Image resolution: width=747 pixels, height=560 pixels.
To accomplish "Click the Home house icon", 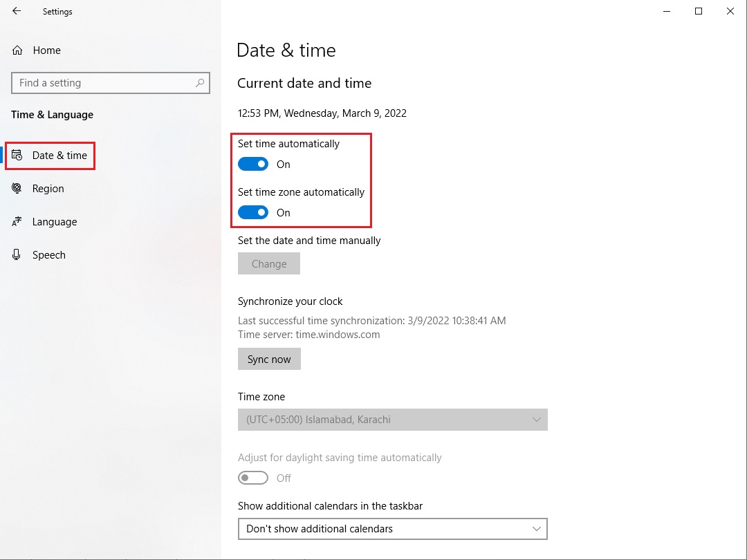I will pyautogui.click(x=17, y=50).
